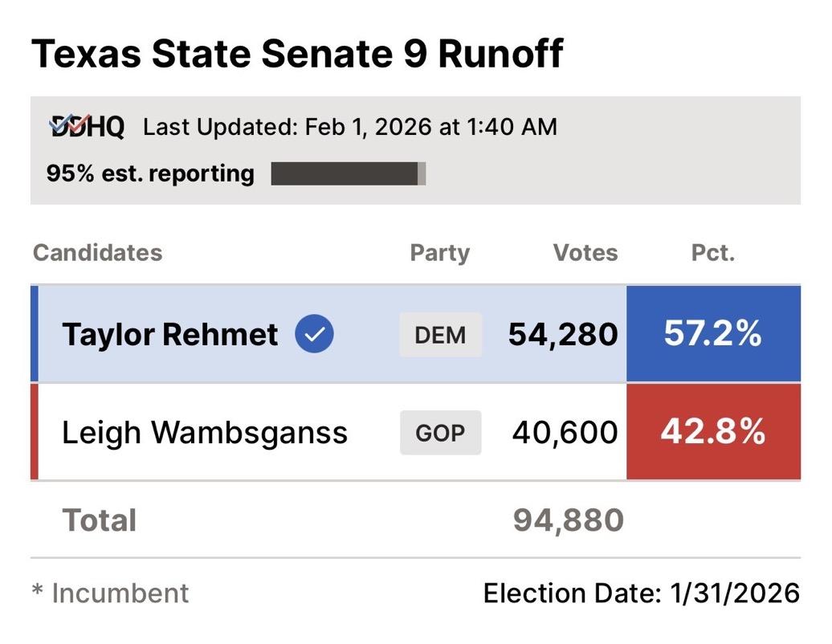Click the Candidates column header
This screenshot has height=644, width=832.
[97, 253]
